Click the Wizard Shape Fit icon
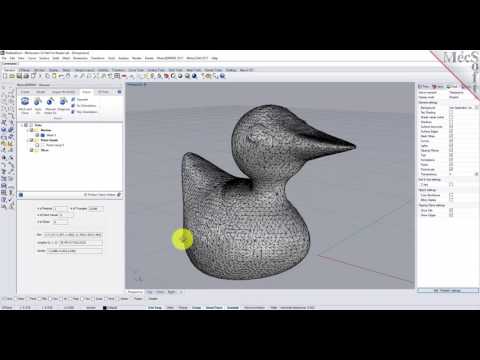480x360 pixels. (50, 101)
